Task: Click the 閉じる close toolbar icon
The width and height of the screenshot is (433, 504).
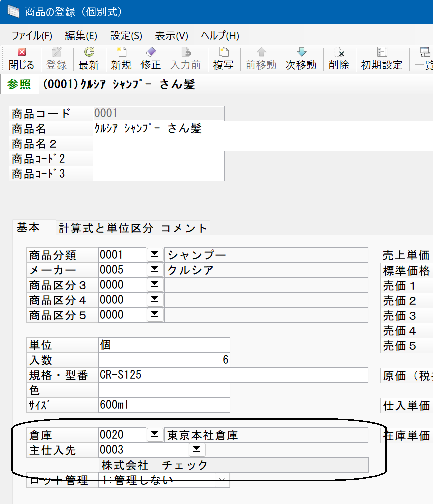Action: 21,52
